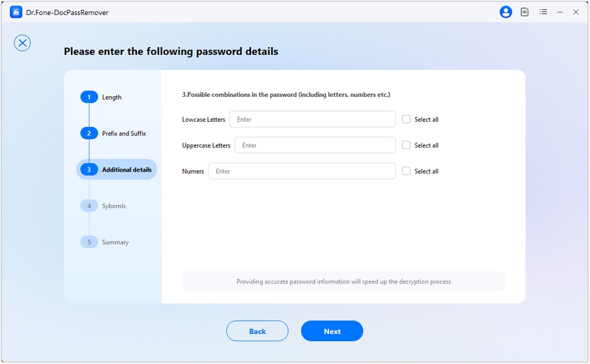This screenshot has width=590, height=364.
Task: Click the step 2 number circle
Action: coord(88,134)
